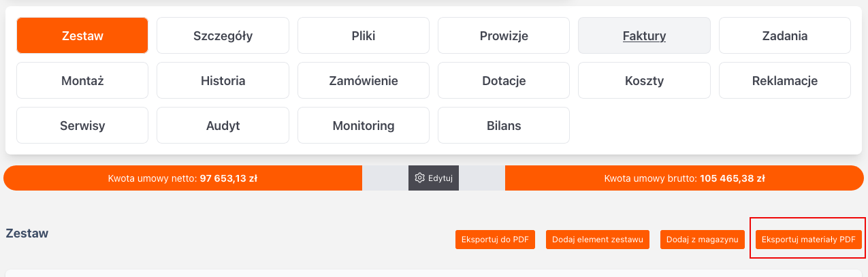Open the Reklamacje tab
The height and width of the screenshot is (277, 868).
click(x=785, y=80)
